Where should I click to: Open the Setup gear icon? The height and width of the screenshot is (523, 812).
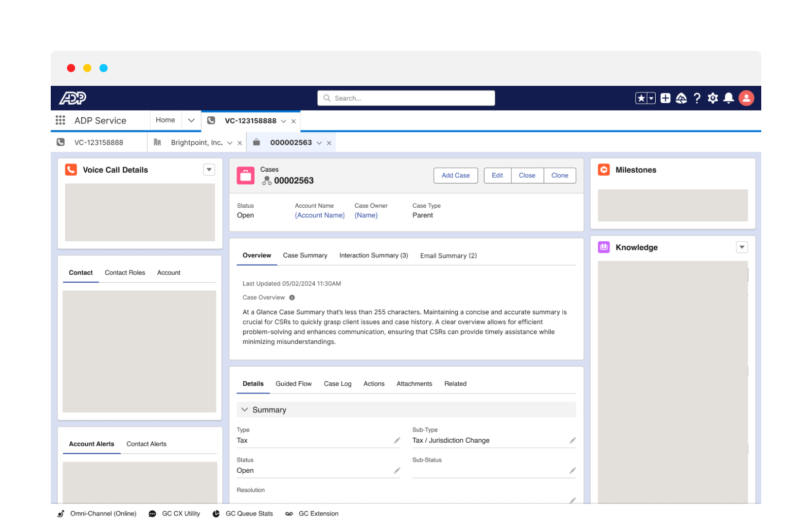713,99
